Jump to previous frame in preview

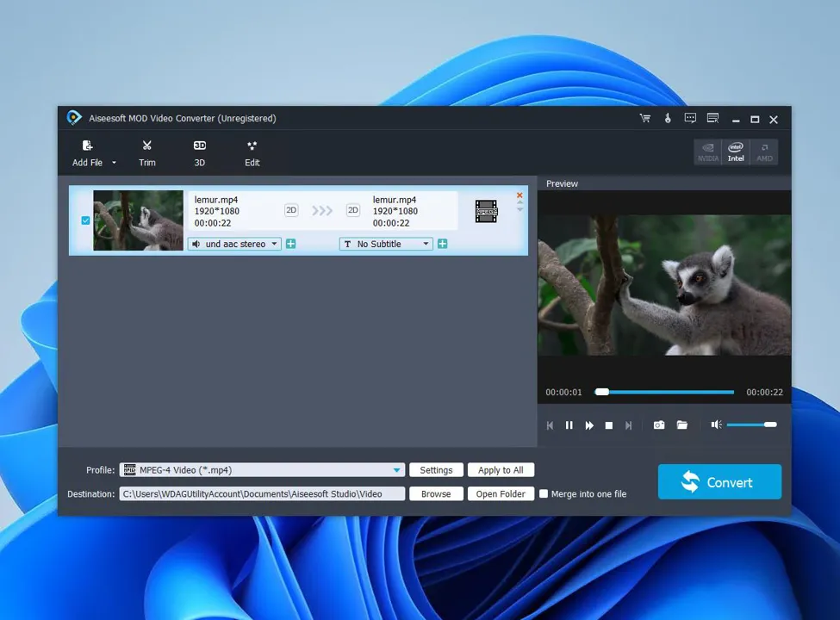coord(550,425)
